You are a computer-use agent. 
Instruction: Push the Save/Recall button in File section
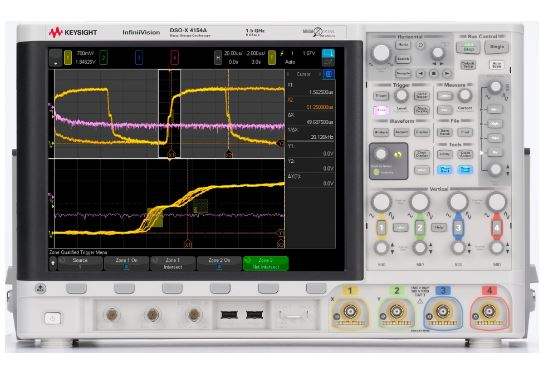click(445, 133)
